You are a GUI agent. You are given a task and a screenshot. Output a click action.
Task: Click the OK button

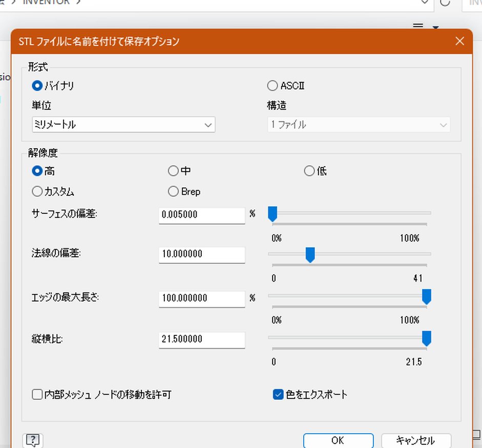339,441
